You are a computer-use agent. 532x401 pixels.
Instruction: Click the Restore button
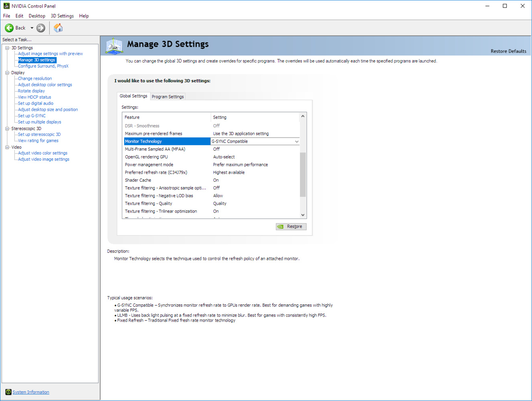click(x=291, y=227)
